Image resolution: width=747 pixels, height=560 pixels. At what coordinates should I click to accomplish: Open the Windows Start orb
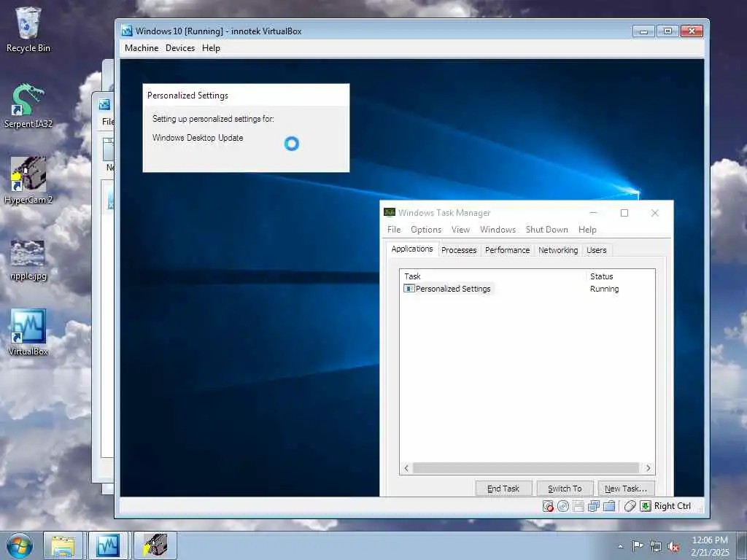pyautogui.click(x=20, y=545)
